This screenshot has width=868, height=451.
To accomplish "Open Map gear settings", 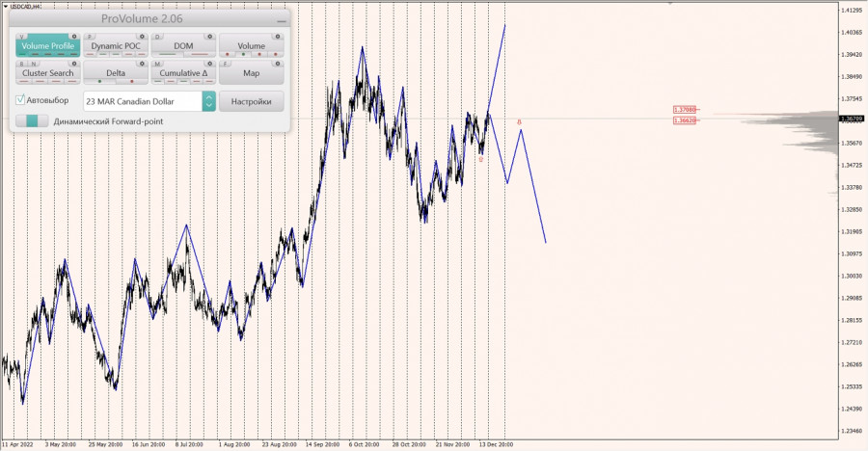I will coord(278,64).
